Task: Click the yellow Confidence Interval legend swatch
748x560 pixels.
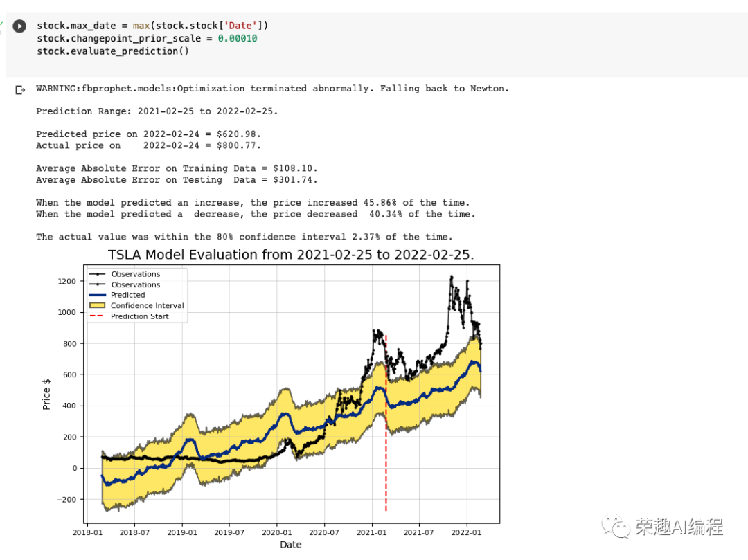Action: pos(98,305)
